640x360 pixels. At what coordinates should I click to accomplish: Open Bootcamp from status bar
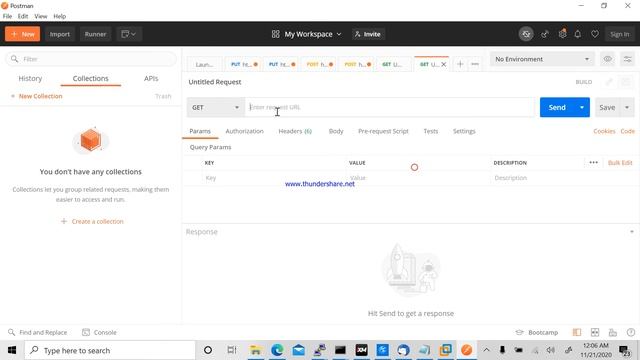(537, 332)
